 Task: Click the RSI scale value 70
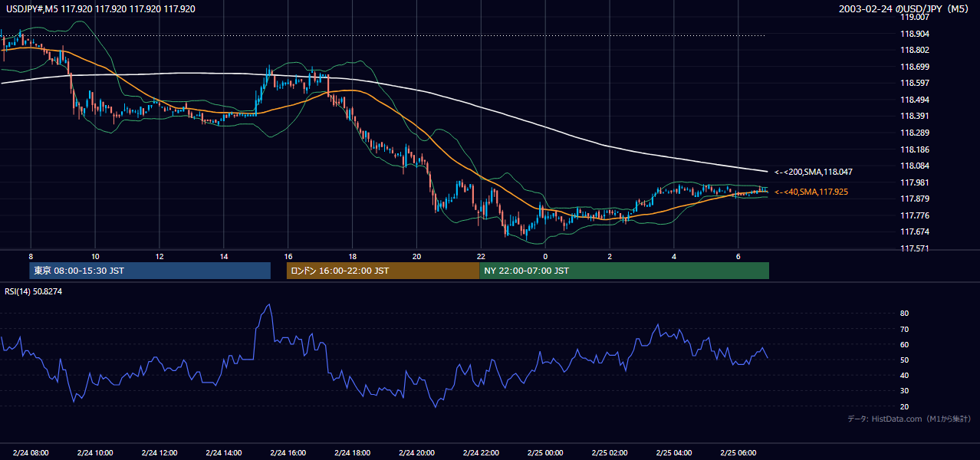[x=905, y=329]
